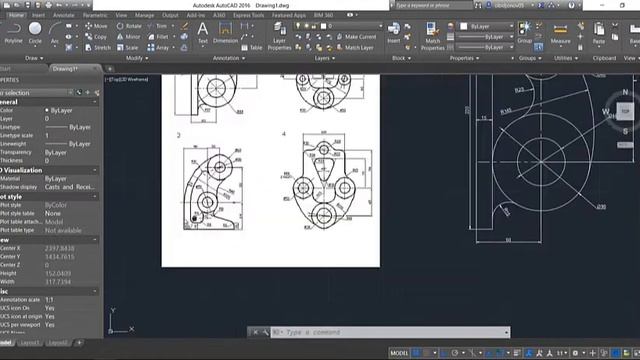Select the Polyline draw tool
Viewport: 640px width, 360px height.
pyautogui.click(x=13, y=33)
